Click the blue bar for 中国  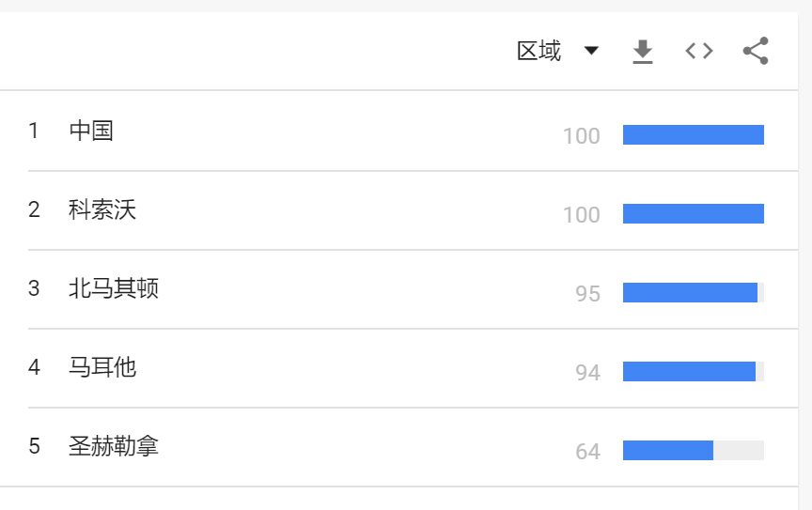point(694,134)
